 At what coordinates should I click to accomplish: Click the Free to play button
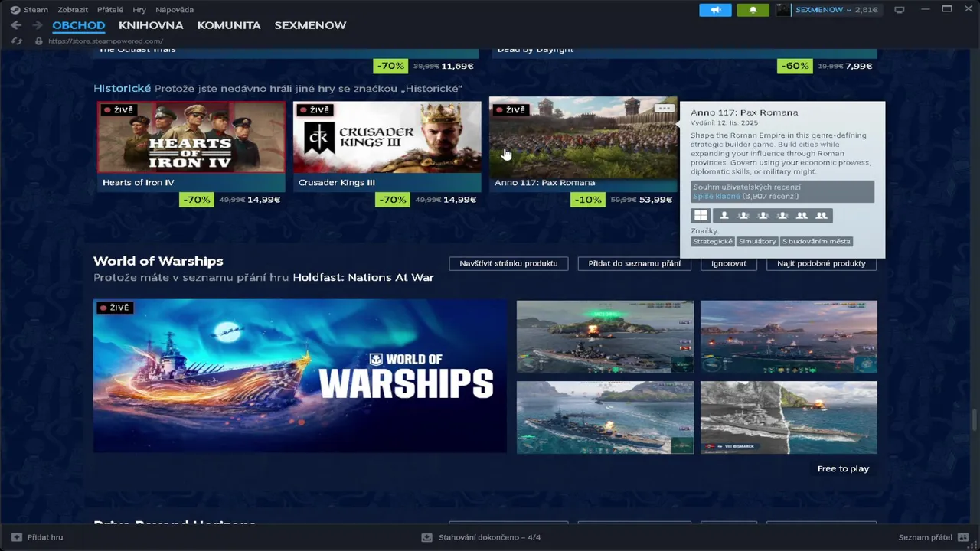point(843,468)
